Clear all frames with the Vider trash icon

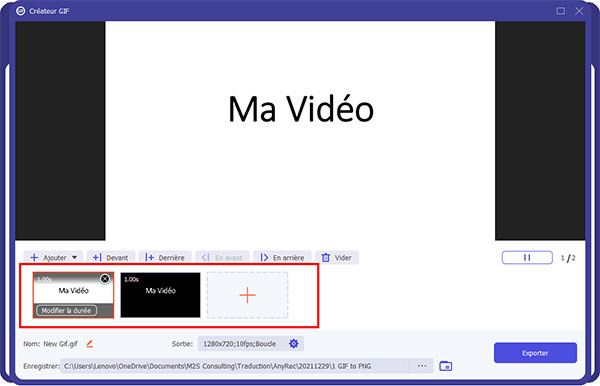(326, 257)
